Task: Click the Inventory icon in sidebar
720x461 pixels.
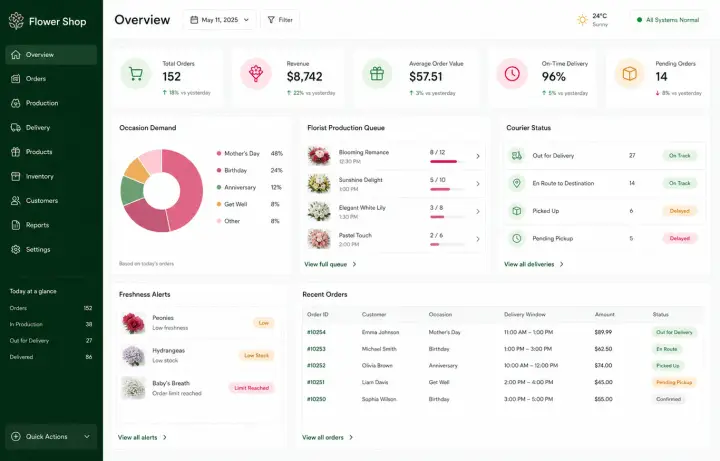Action: 16,176
